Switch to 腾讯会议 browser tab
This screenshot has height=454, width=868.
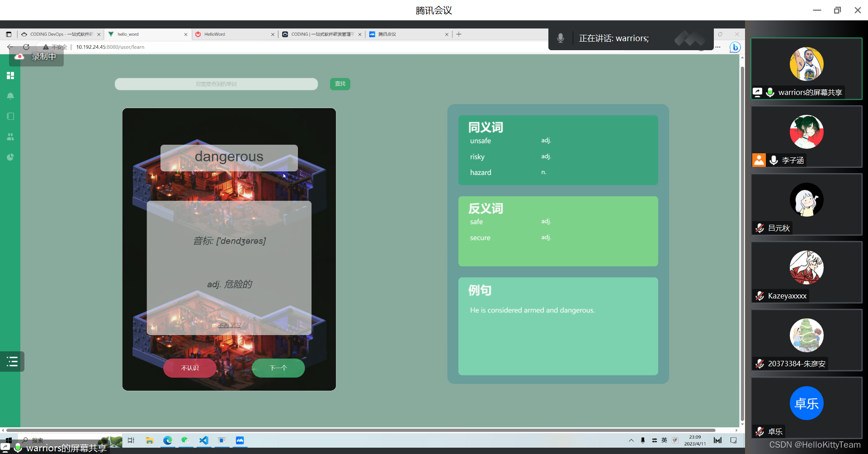coord(409,34)
